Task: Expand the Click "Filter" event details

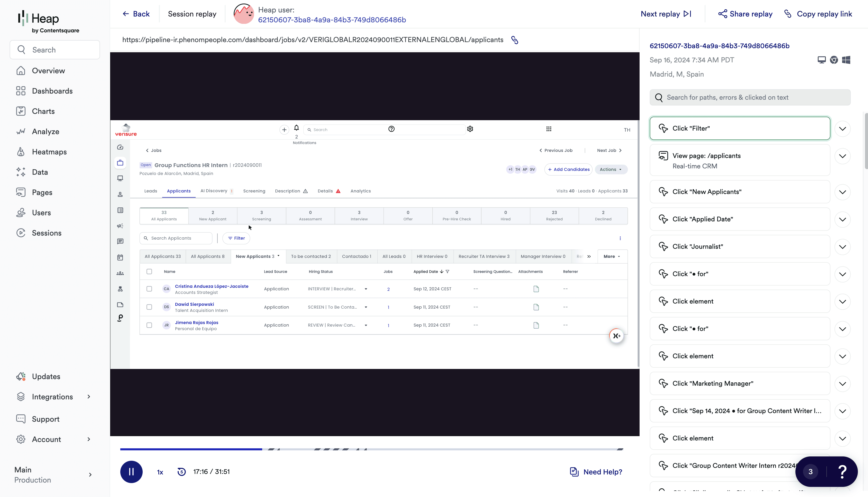Action: point(842,129)
